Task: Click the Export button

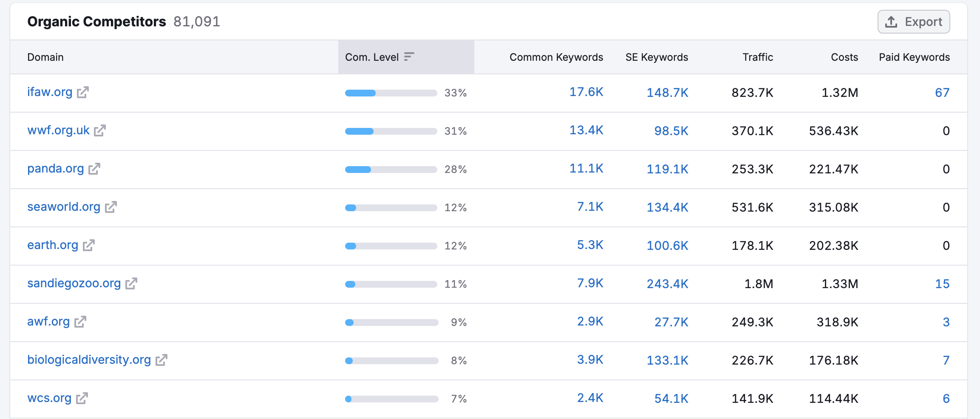Action: [914, 22]
